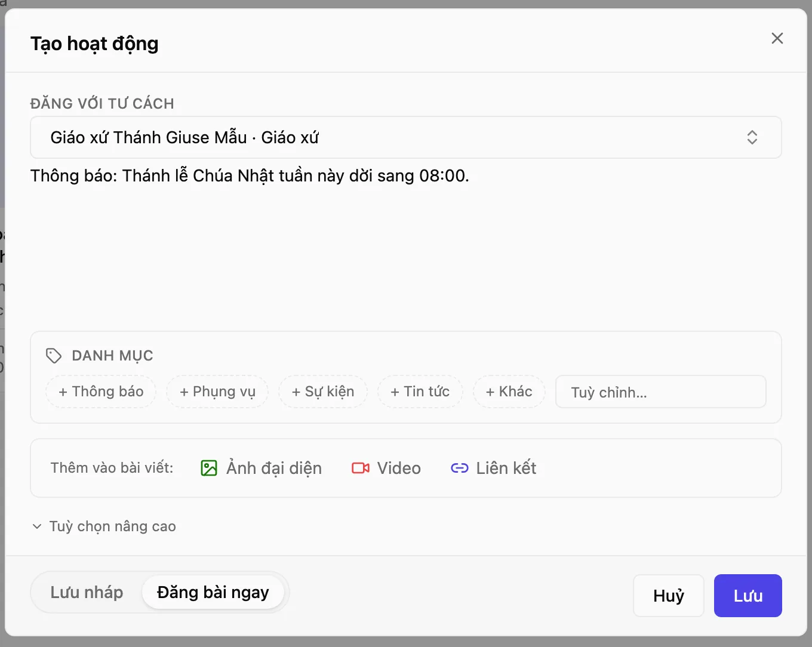
Task: Click the Liên kết chain icon
Action: pyautogui.click(x=460, y=468)
